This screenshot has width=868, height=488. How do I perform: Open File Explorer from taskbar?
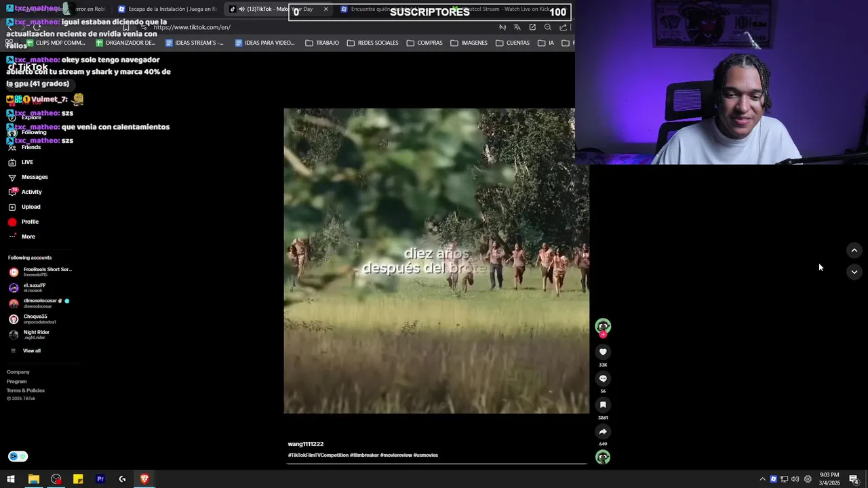pyautogui.click(x=33, y=479)
